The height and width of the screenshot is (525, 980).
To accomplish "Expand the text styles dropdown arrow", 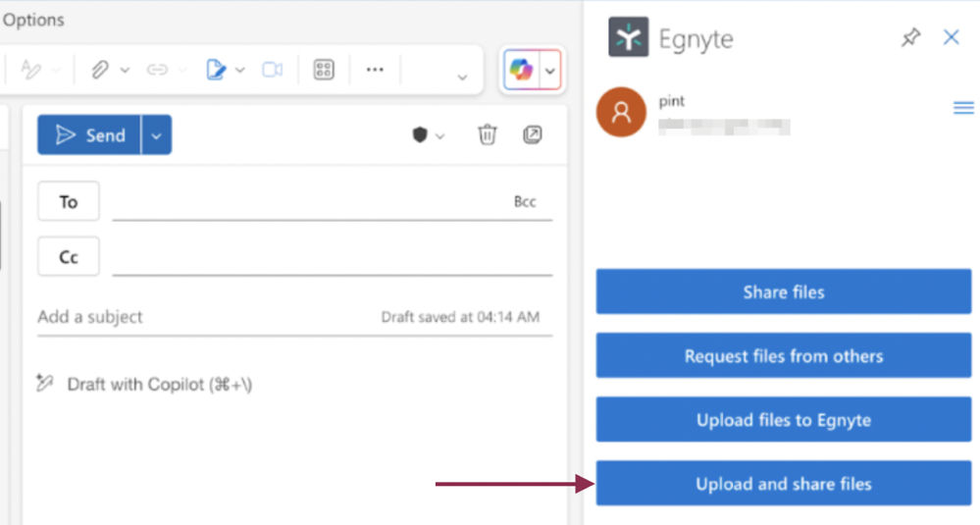I will pos(56,70).
